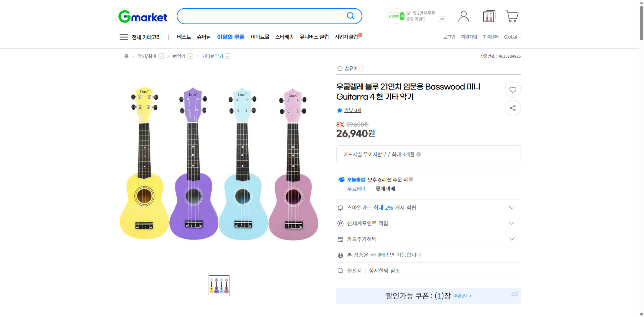Toggle the wishlist heart for this ukulele

coord(513,89)
